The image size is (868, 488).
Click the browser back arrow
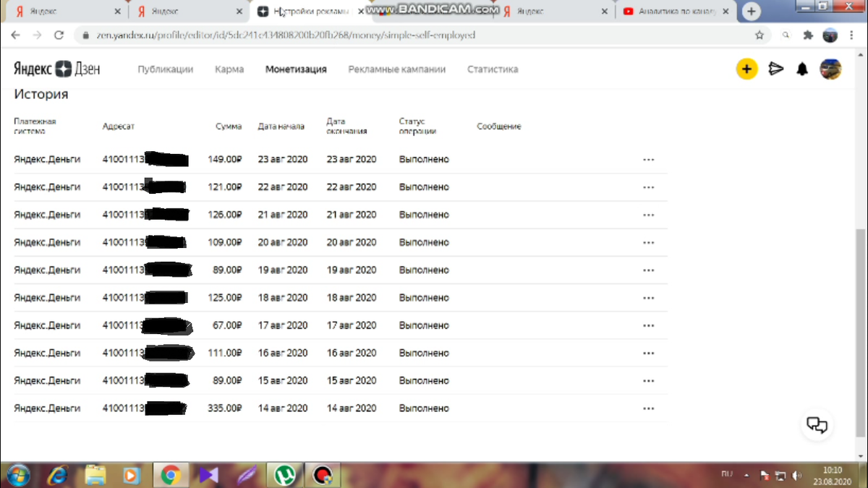pos(17,35)
